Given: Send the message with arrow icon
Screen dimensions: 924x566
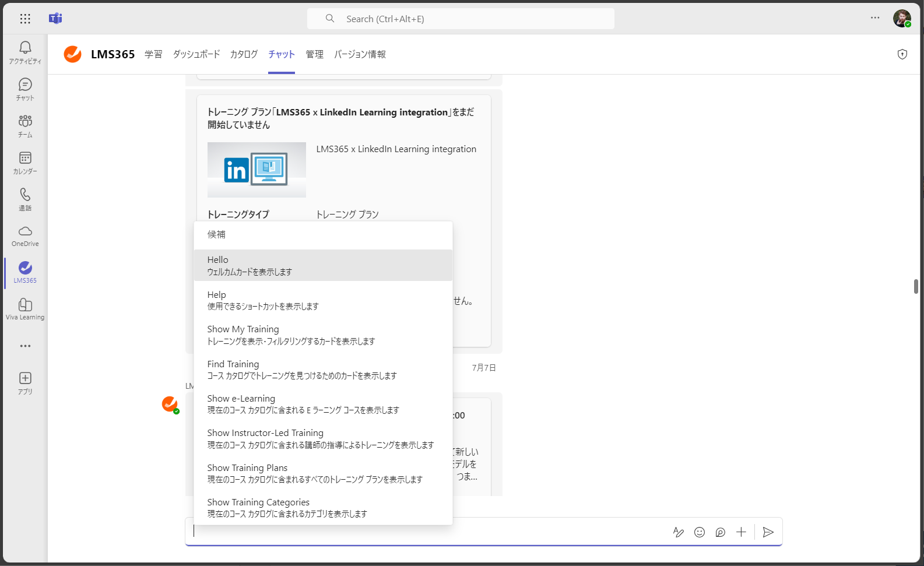Looking at the screenshot, I should coord(768,532).
